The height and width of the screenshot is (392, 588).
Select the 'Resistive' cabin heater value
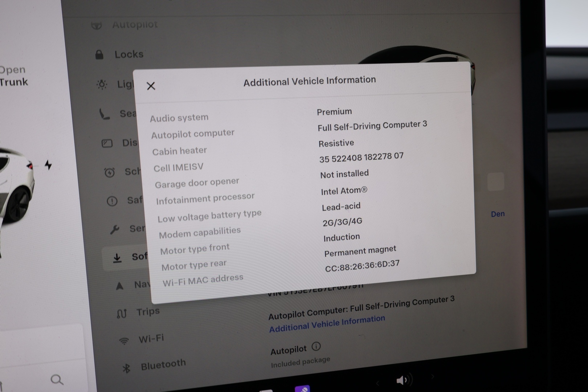coord(336,143)
